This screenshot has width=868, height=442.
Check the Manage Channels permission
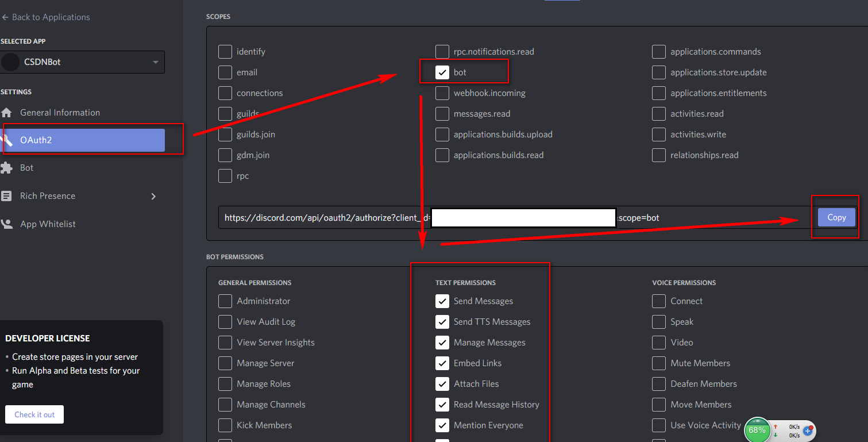pos(225,405)
